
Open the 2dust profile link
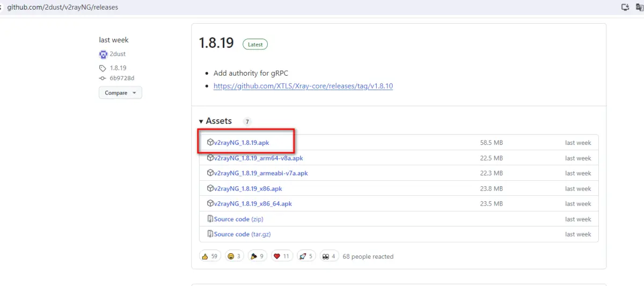click(118, 54)
